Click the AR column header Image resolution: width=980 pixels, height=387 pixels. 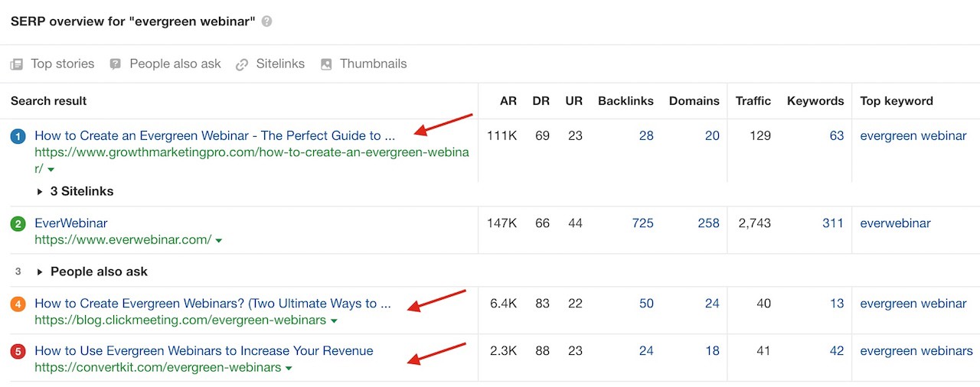[508, 101]
